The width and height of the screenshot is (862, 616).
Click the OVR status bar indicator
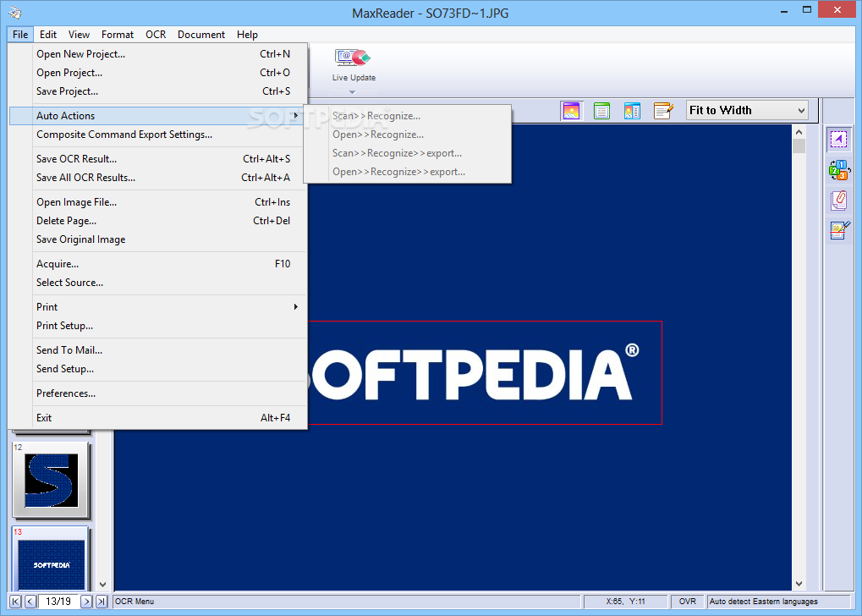687,602
